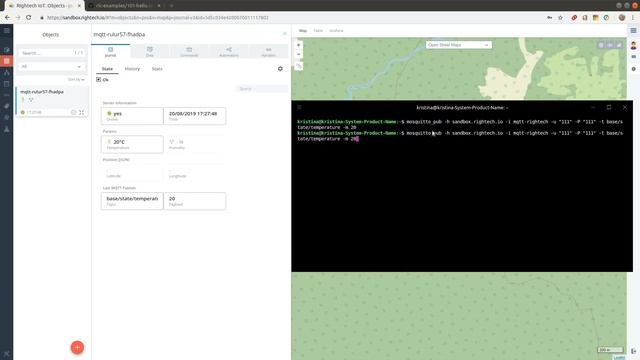Bookmark the page with the star icon
Image resolution: width=640 pixels, height=360 pixels.
pyautogui.click(x=560, y=18)
